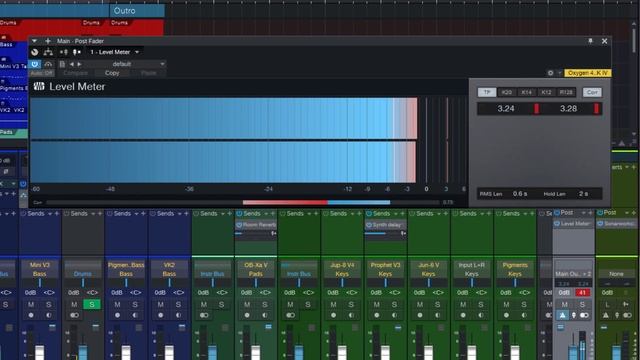Screen dimensions: 640x360
Task: Toggle monitor on Pigments Keys channel
Action: click(x=523, y=315)
